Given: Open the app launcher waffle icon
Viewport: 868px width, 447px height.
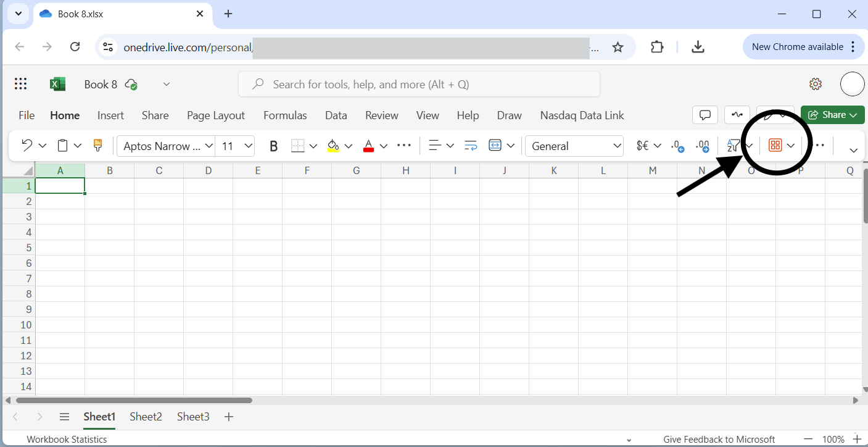Looking at the screenshot, I should 20,84.
